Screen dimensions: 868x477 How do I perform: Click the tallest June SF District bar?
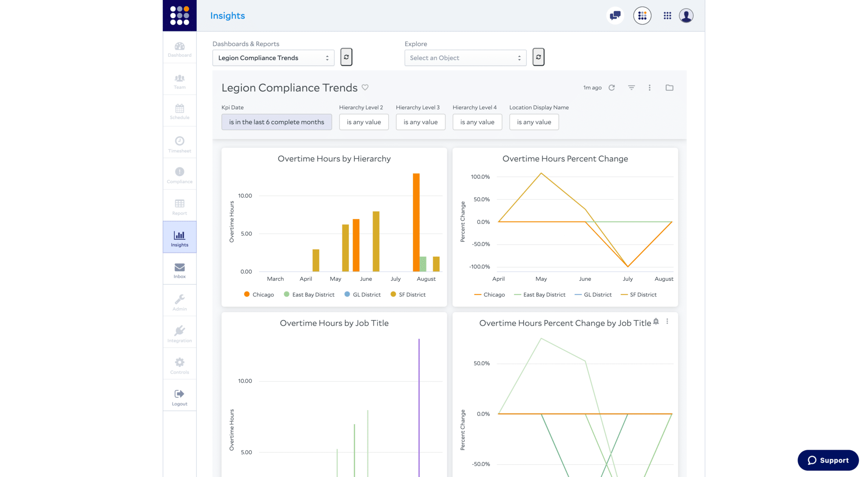tap(376, 241)
